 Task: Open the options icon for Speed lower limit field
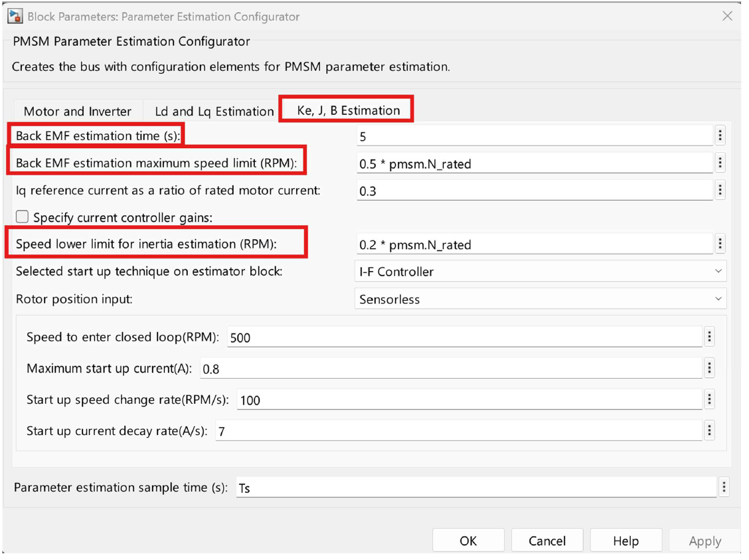(x=720, y=244)
